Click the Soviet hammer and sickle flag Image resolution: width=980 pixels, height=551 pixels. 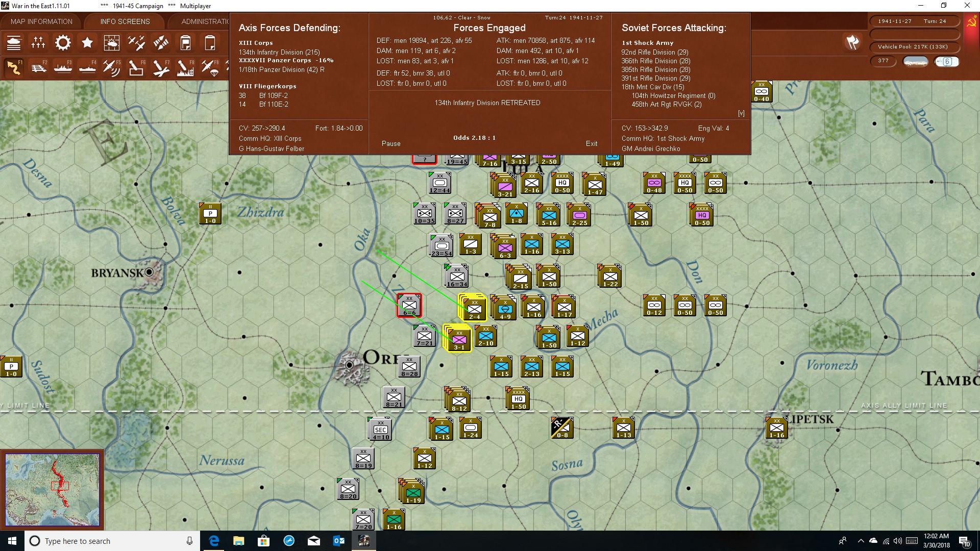click(x=971, y=22)
